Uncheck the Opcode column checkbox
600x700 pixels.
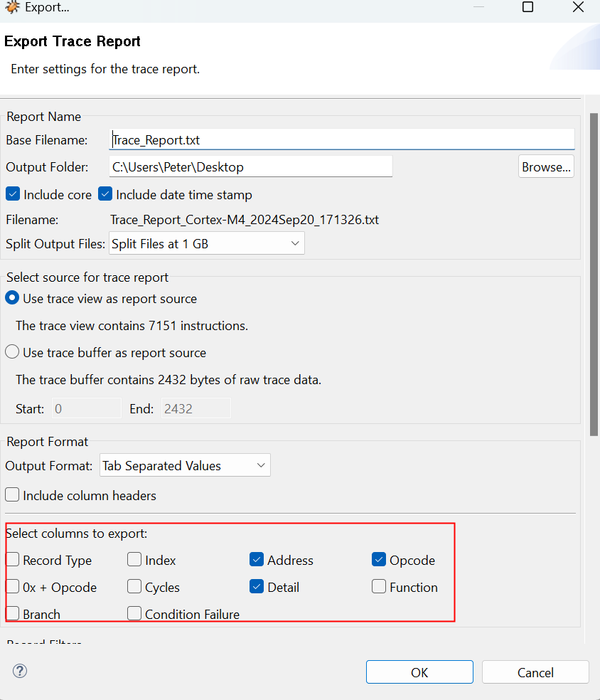click(x=379, y=560)
